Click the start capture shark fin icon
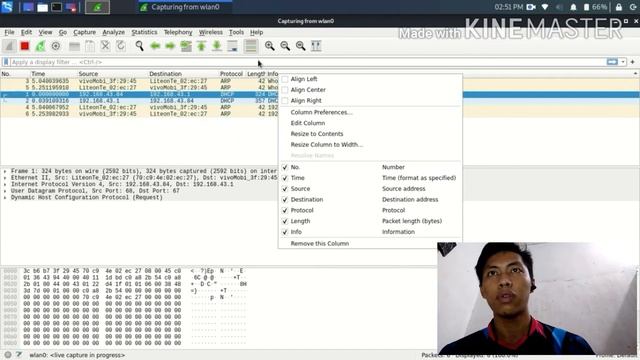This screenshot has width=640, height=360. (9, 46)
